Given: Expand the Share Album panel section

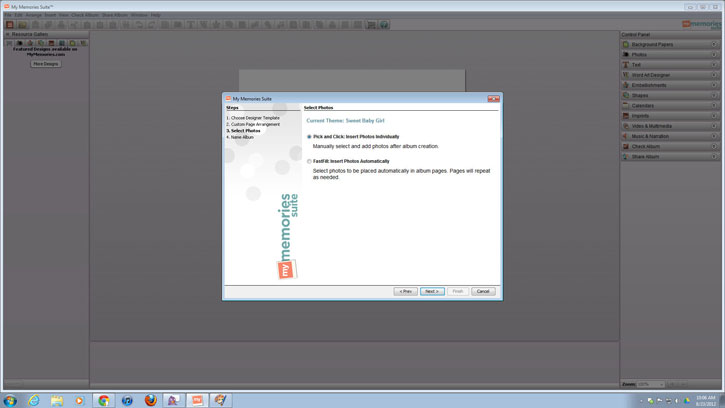Looking at the screenshot, I should [x=670, y=156].
